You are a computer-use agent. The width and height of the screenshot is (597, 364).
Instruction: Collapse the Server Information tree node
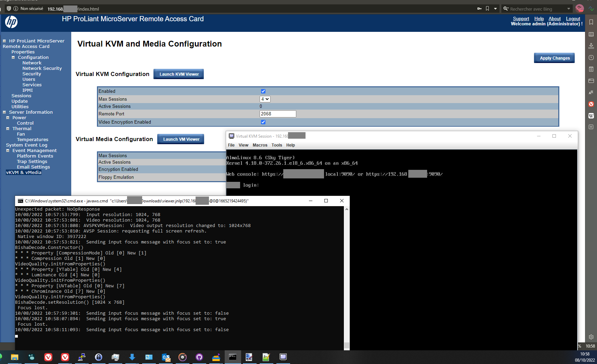(x=4, y=112)
